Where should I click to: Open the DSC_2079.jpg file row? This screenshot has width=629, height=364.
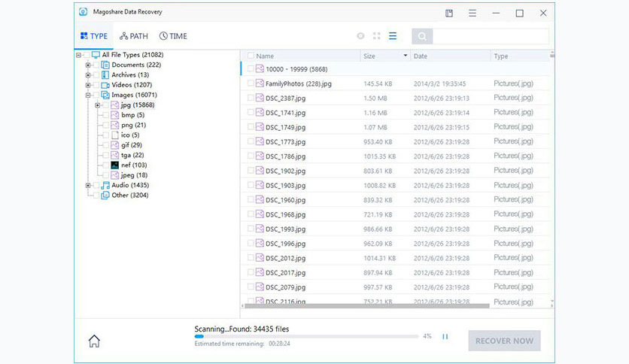(x=395, y=287)
